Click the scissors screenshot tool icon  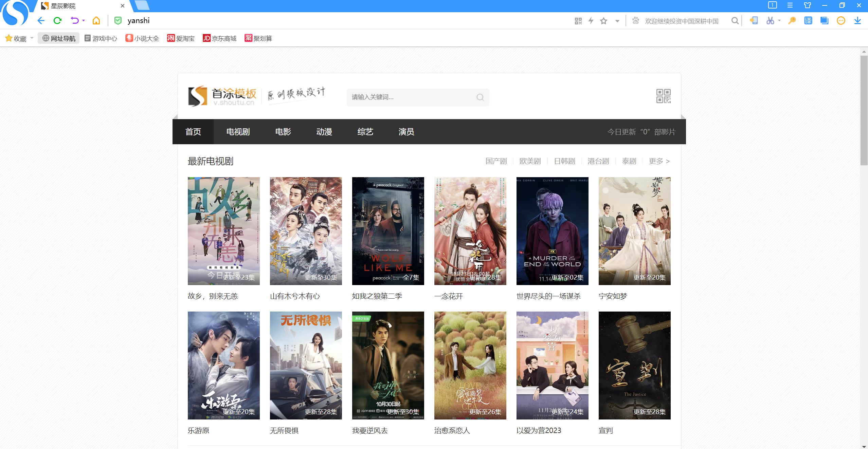click(770, 21)
